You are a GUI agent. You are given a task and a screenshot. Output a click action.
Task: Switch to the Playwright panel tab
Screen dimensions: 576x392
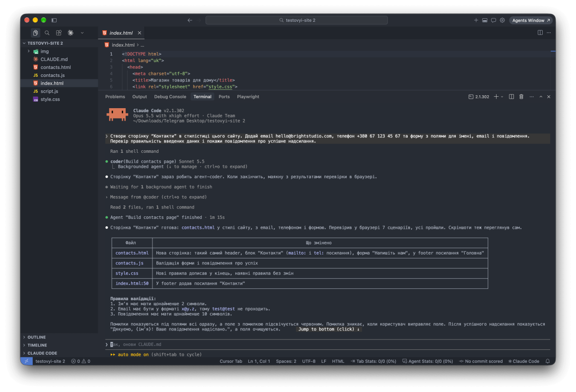pos(248,97)
